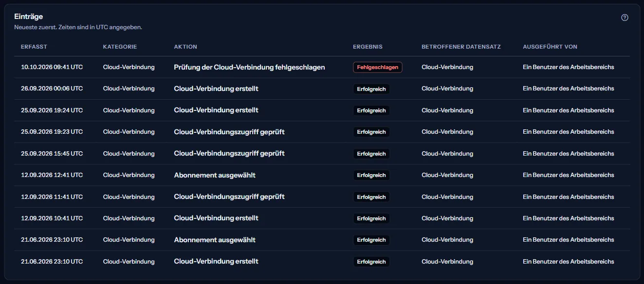The height and width of the screenshot is (284, 644).
Task: Click Erfolgreich badge in 12.09.2026 10:41 row
Action: click(x=371, y=218)
